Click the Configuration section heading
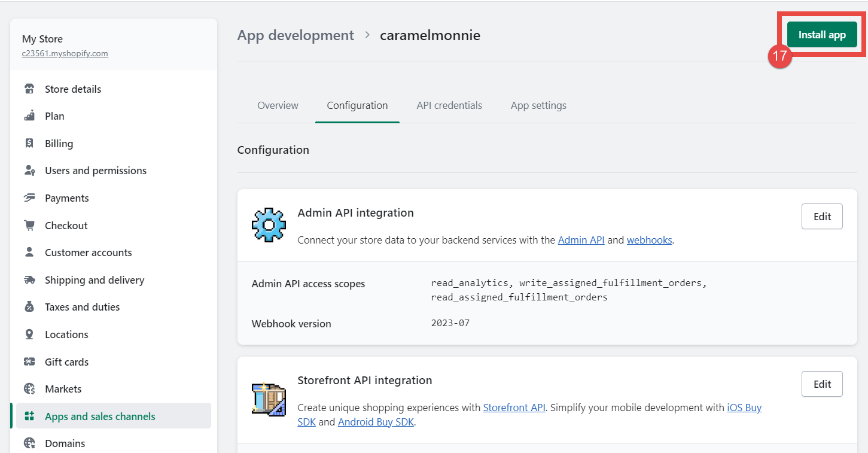The image size is (868, 453). click(x=273, y=150)
